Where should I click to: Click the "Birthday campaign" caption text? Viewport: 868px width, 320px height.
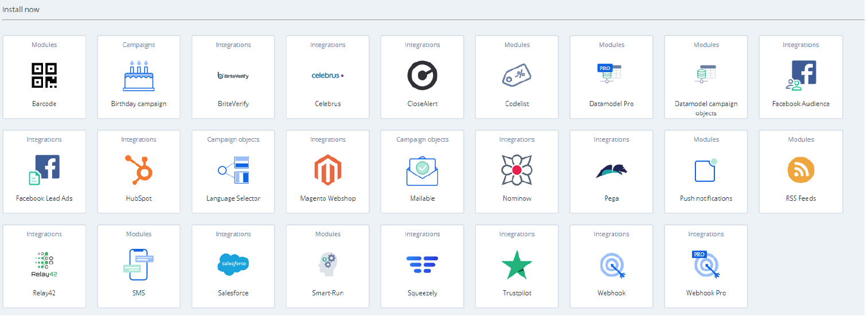tap(139, 104)
